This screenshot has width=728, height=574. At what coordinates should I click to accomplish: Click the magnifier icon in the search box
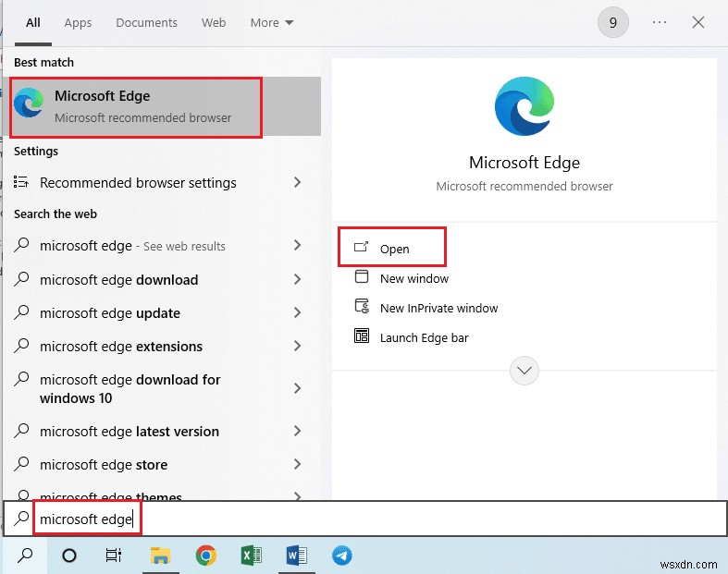pyautogui.click(x=21, y=519)
